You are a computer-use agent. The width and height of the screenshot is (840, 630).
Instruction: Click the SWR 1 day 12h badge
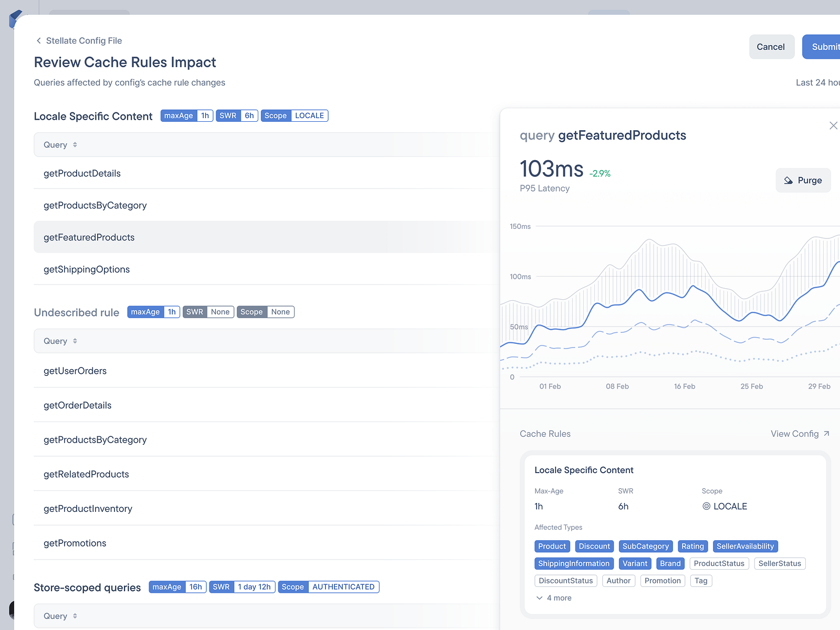[242, 586]
